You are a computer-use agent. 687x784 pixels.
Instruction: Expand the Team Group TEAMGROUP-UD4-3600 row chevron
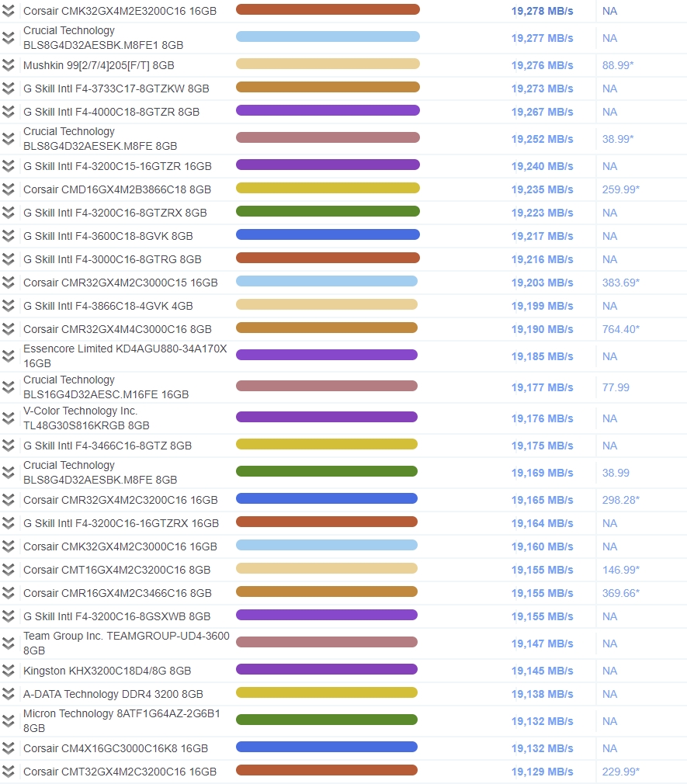pos(8,644)
